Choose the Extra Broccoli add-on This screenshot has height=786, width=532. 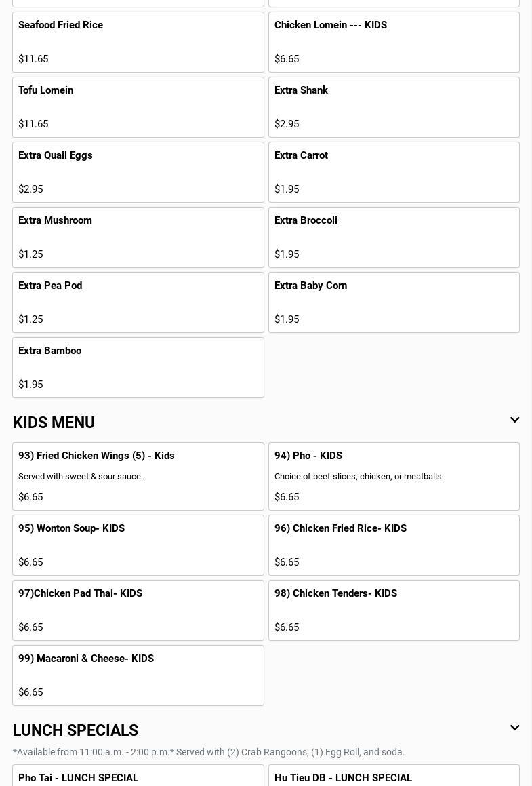(394, 237)
